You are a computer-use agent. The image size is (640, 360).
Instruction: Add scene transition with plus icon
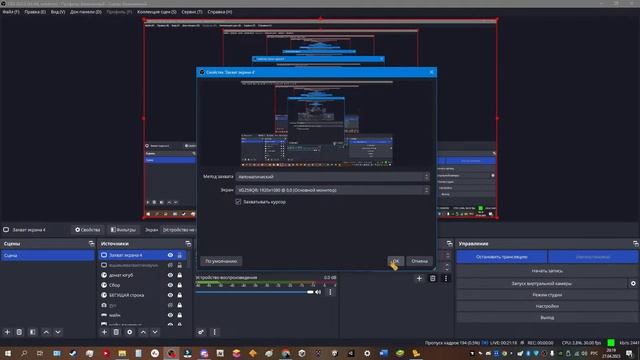point(419,279)
